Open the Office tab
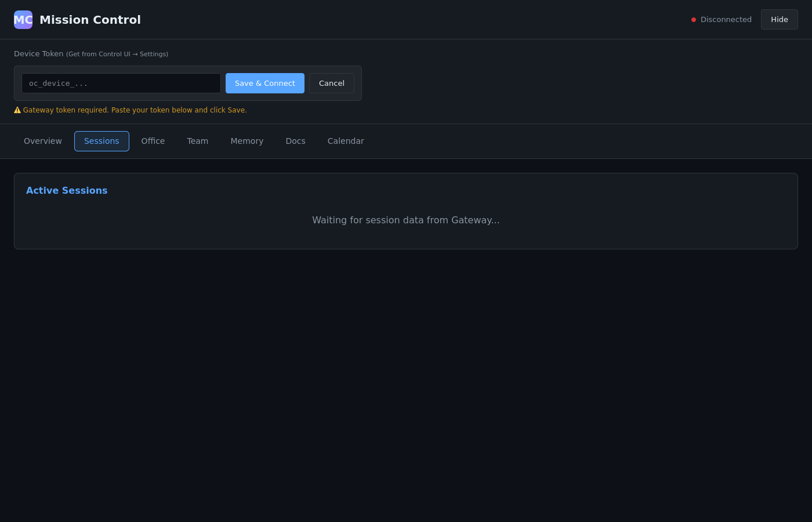 pyautogui.click(x=153, y=141)
